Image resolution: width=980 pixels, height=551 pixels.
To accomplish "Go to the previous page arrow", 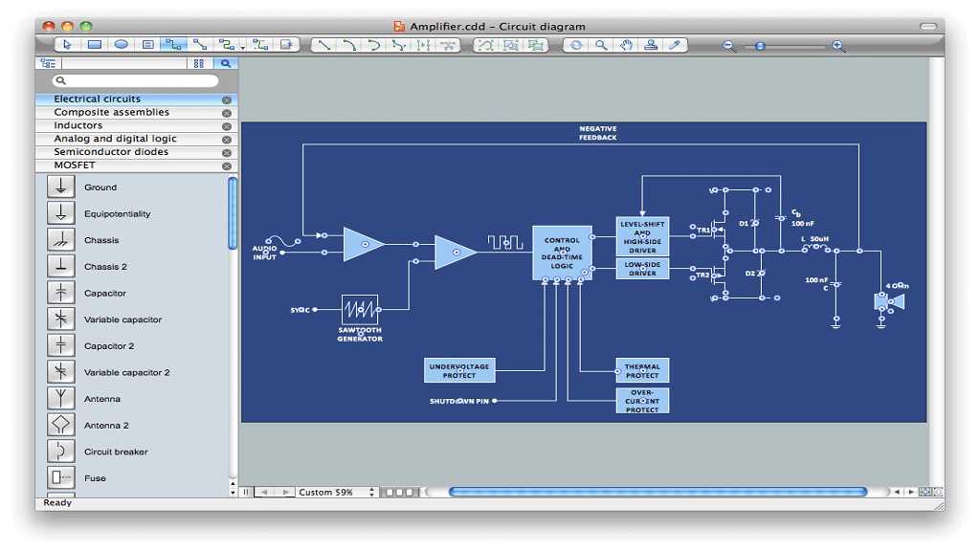I will 265,493.
